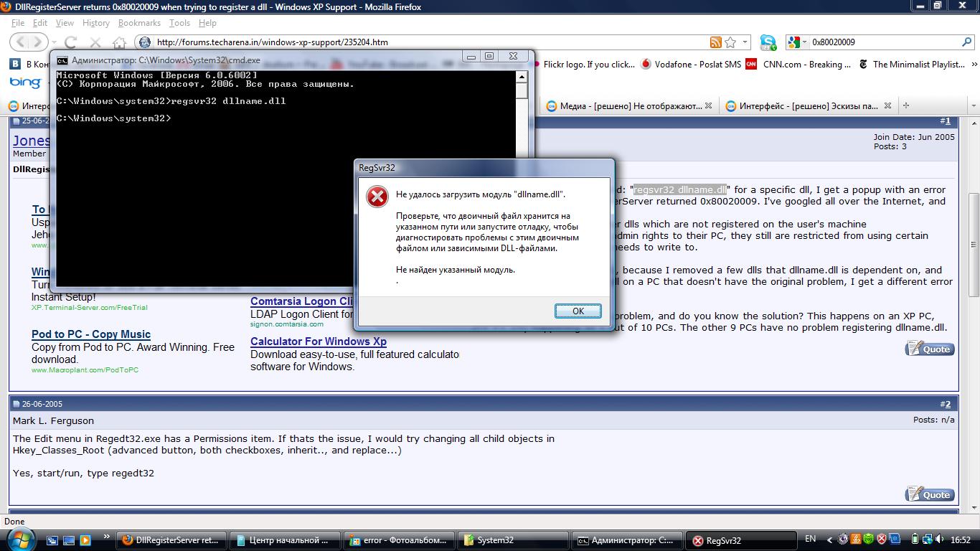Open the View menu in Firefox
Screen dimensions: 980x551
click(x=65, y=23)
